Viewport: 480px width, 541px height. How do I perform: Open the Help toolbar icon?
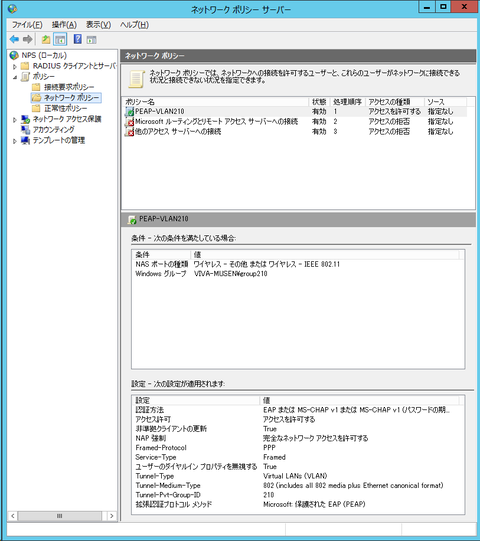click(78, 39)
